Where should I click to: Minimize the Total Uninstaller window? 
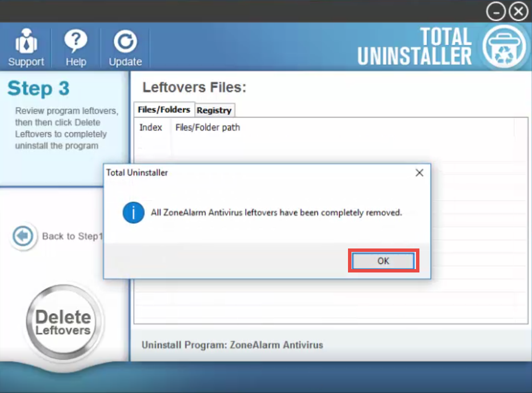click(x=495, y=12)
